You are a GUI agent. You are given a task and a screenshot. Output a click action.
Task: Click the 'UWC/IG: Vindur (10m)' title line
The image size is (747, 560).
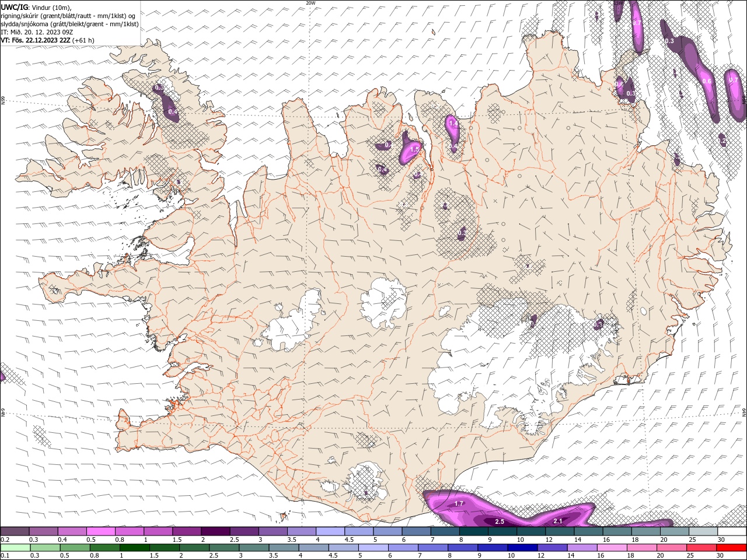point(36,7)
